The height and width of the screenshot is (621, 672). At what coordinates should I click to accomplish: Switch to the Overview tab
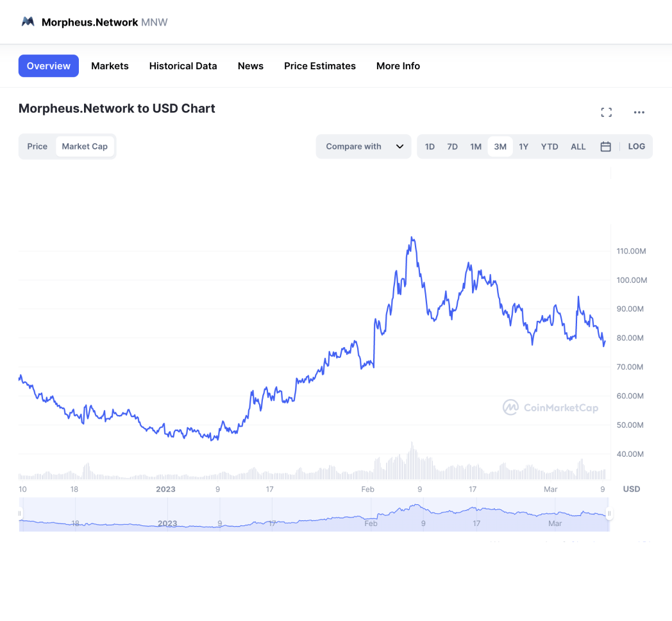tap(49, 66)
